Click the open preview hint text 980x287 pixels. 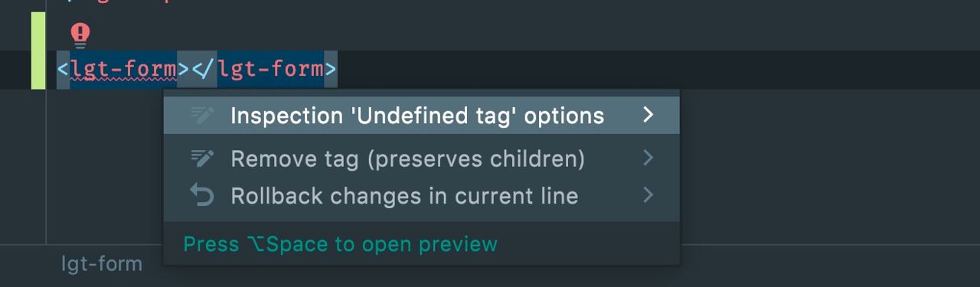[341, 244]
